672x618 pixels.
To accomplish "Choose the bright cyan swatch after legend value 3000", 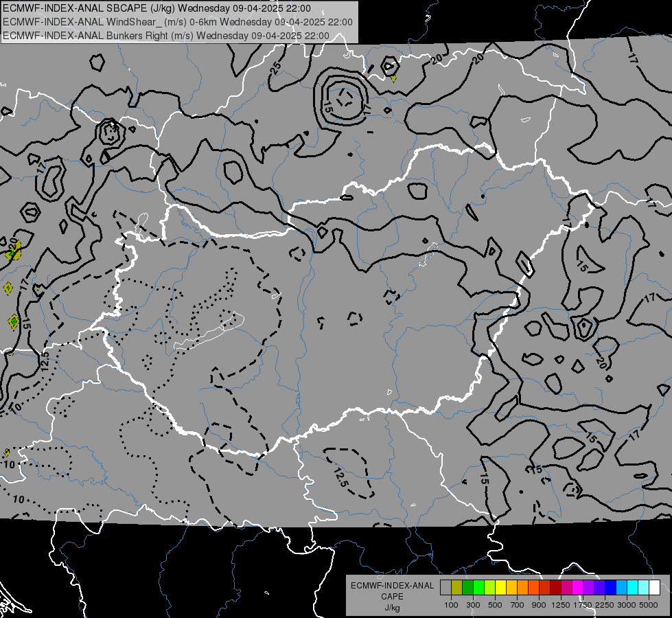I will (633, 588).
